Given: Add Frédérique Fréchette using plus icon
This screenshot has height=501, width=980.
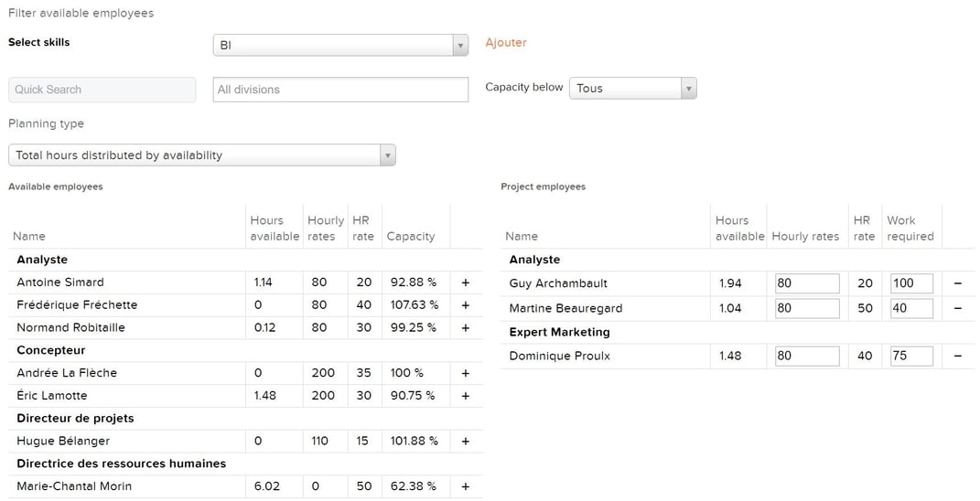Looking at the screenshot, I should tap(465, 305).
